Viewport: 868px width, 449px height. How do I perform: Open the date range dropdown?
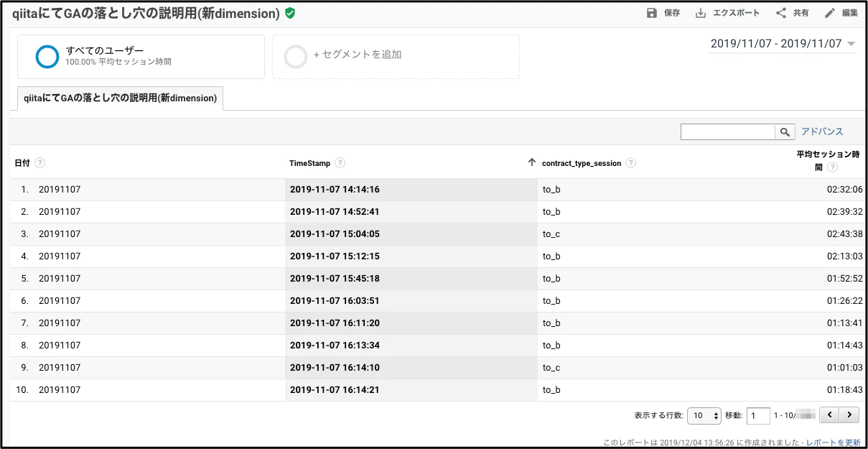783,44
